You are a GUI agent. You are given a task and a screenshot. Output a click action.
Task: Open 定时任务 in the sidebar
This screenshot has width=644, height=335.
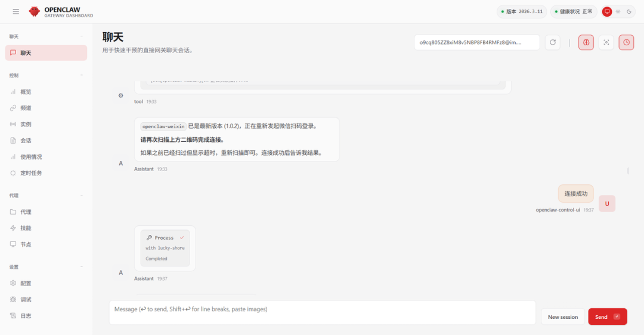[31, 173]
